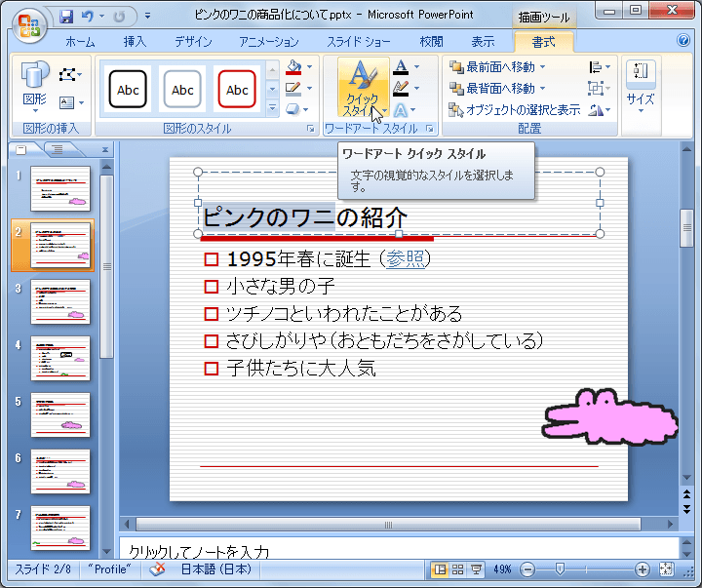Open the text fill dropdown arrow
702x588 pixels.
(x=417, y=67)
